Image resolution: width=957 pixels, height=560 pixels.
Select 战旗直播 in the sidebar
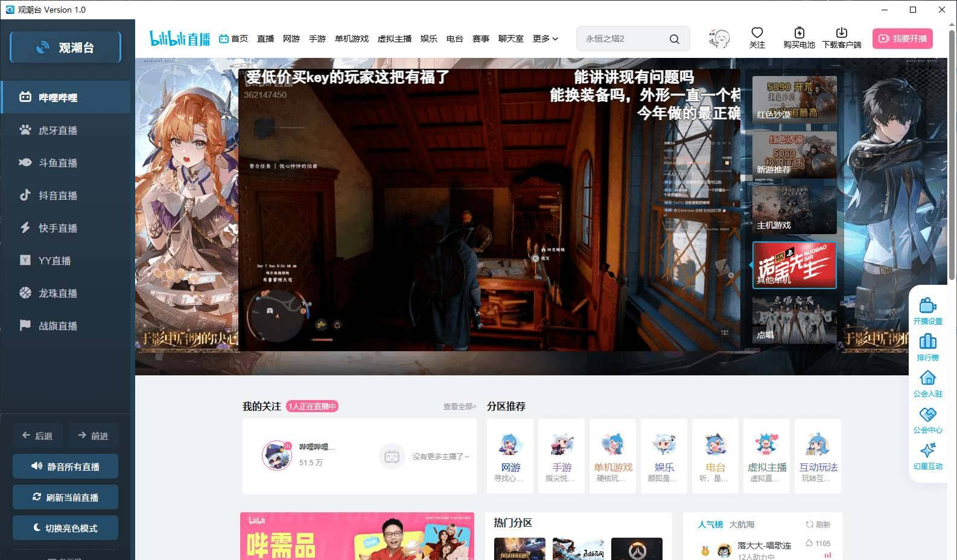[x=66, y=325]
